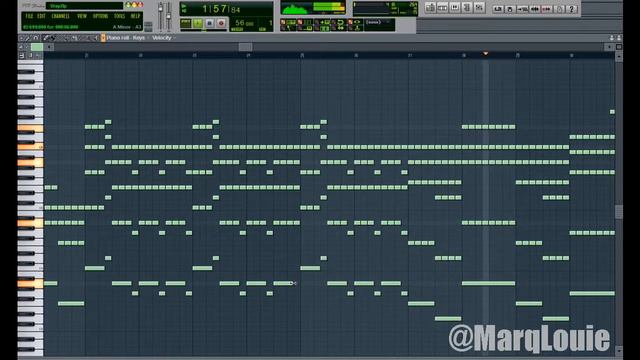640x360 pixels.
Task: Click horizontal scrollbar right arrow
Action: point(609,47)
